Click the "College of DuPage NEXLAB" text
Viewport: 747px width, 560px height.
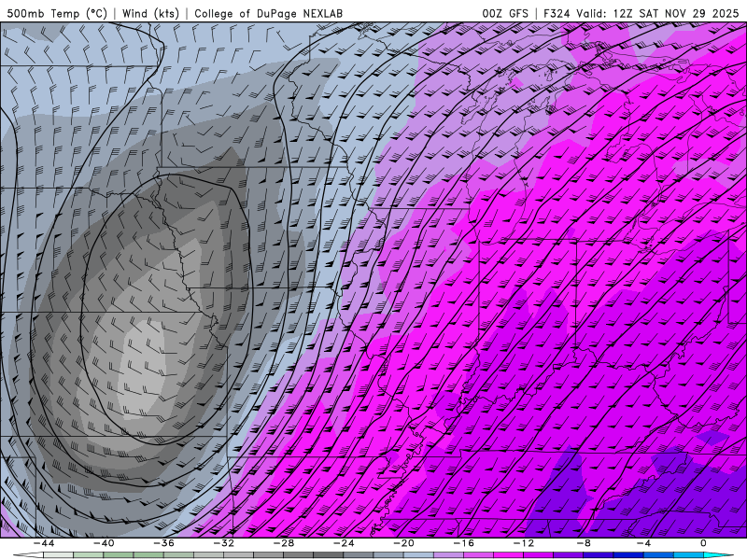pos(268,13)
